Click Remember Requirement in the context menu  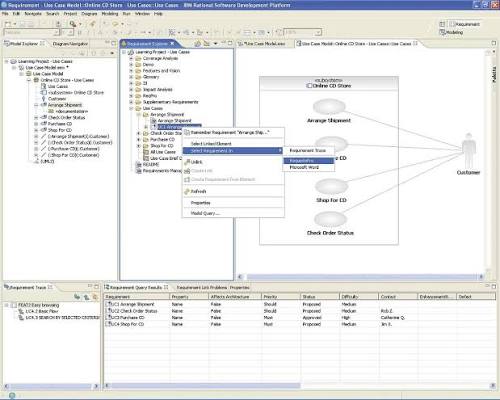coord(233,133)
